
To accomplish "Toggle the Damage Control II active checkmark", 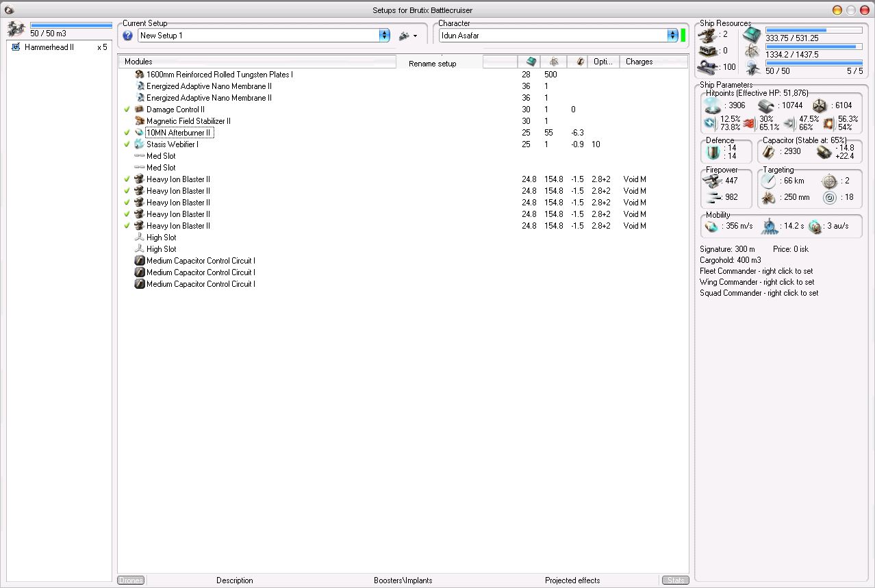I will pyautogui.click(x=127, y=110).
